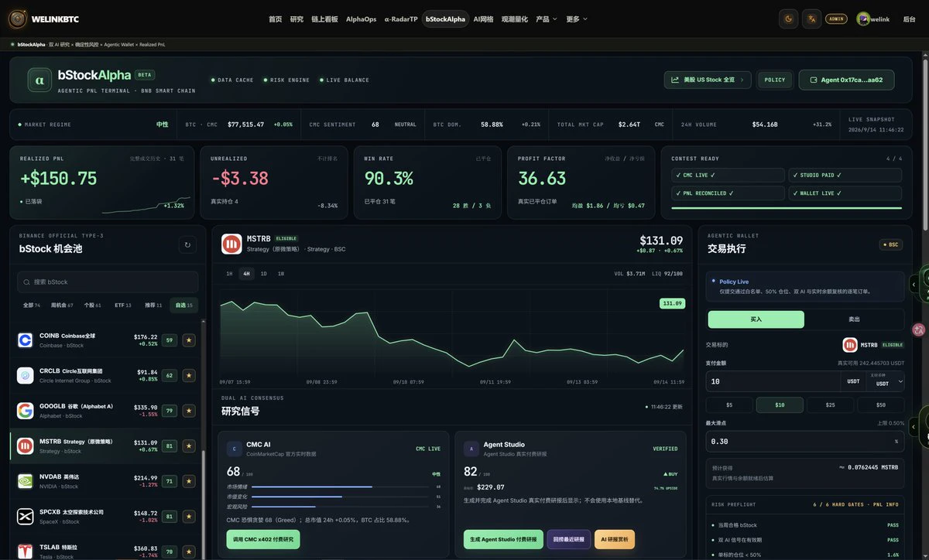Image resolution: width=929 pixels, height=560 pixels.
Task: Toggle dark mode with the moon icon
Action: pyautogui.click(x=789, y=19)
